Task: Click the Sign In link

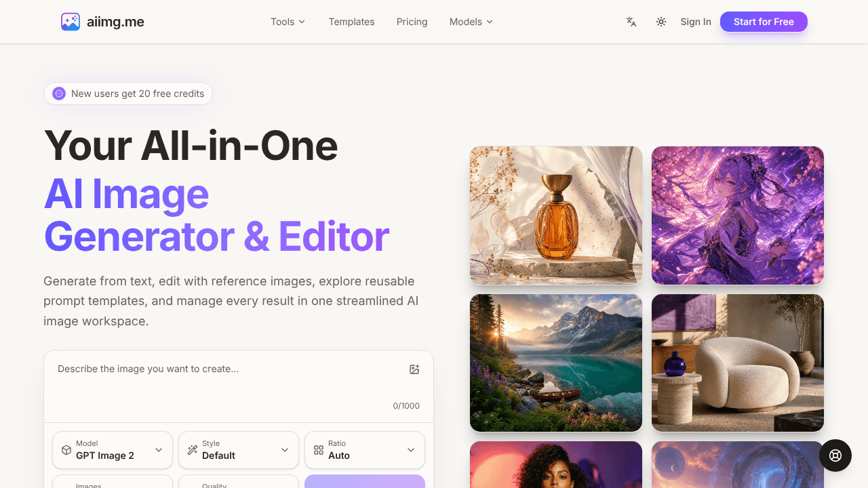Action: pyautogui.click(x=696, y=22)
